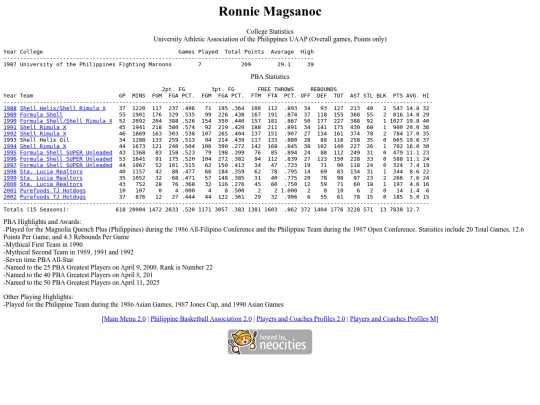Click the College Statistics heading
540x405 pixels.
tap(270, 31)
